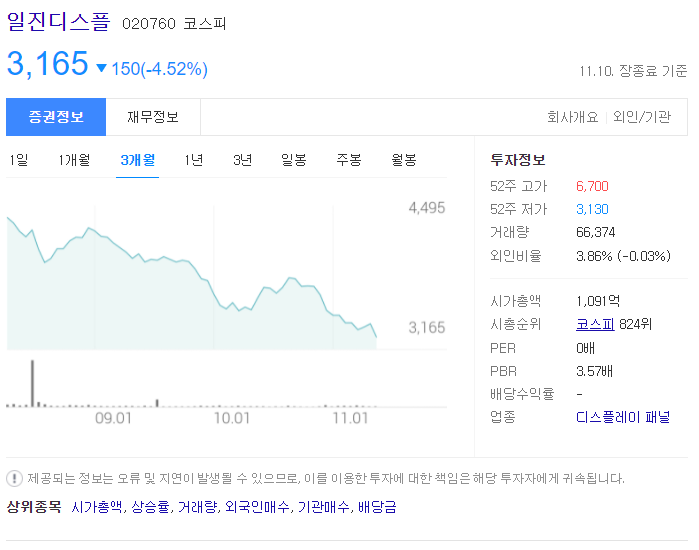Switch chart to 주봉 candles

tap(349, 160)
